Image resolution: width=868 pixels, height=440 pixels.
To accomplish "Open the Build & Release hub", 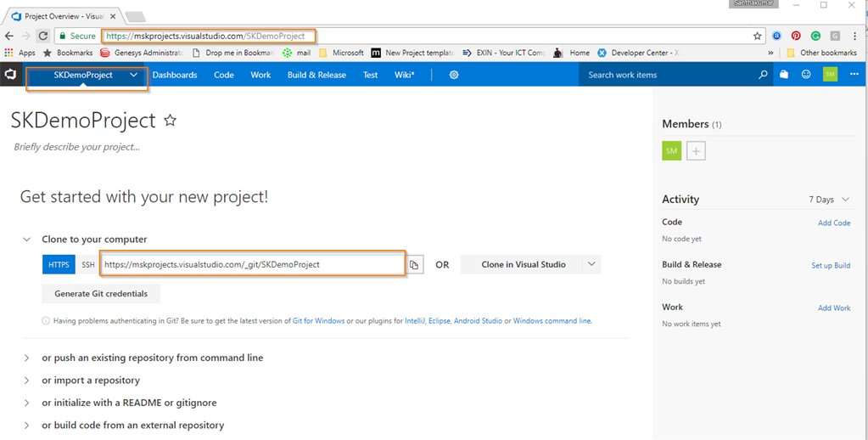I will click(x=316, y=75).
